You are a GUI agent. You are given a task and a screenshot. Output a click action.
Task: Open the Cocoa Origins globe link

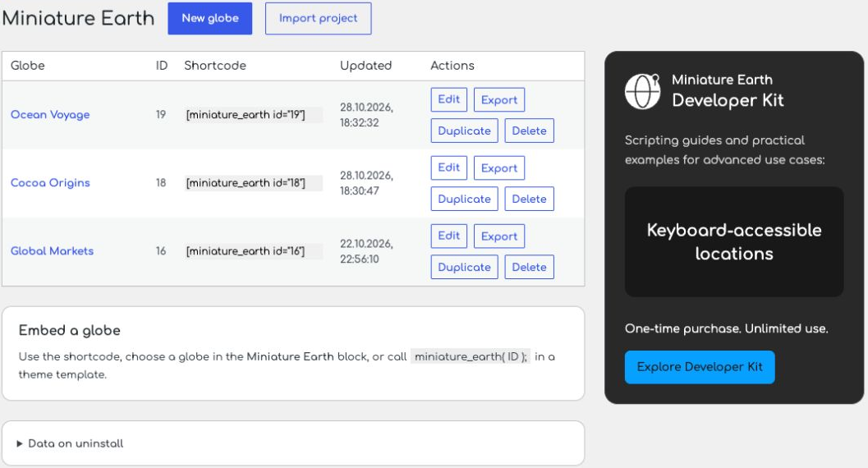coord(50,182)
